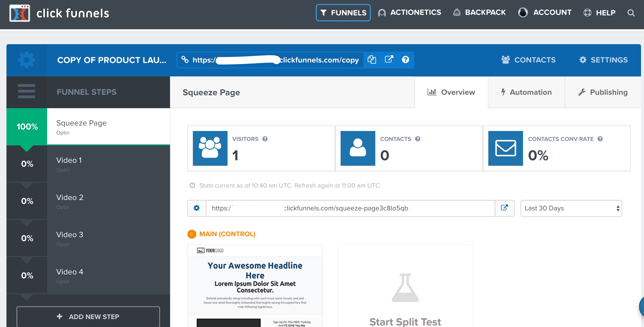Toggle the hamburger menu beside Funnel Steps
This screenshot has height=327, width=644.
click(x=27, y=92)
